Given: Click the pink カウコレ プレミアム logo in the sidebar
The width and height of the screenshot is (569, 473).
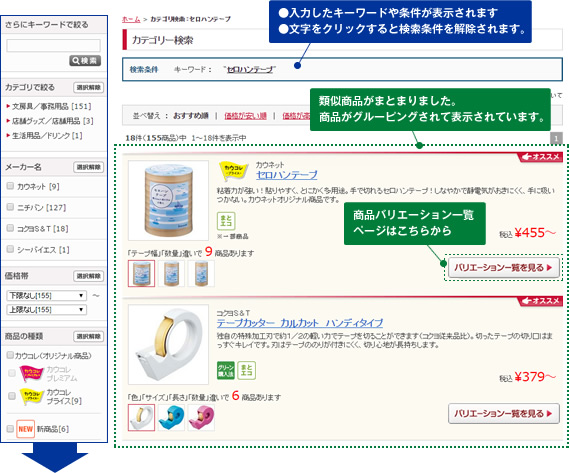Looking at the screenshot, I should pyautogui.click(x=32, y=374).
